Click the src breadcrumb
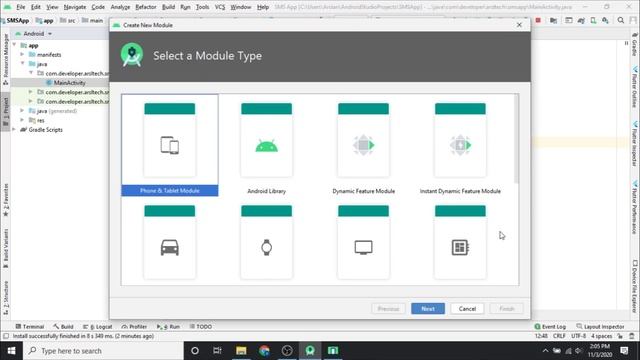This screenshot has width=640, height=360. pyautogui.click(x=68, y=20)
